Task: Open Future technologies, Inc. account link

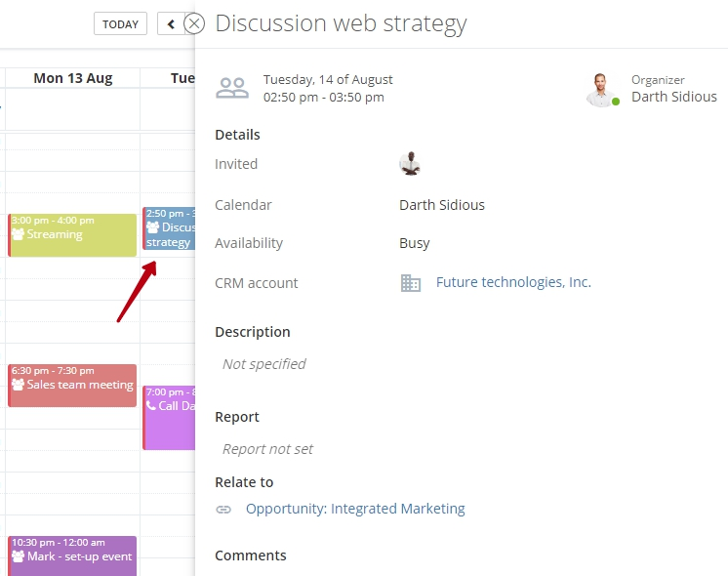Action: coord(513,282)
